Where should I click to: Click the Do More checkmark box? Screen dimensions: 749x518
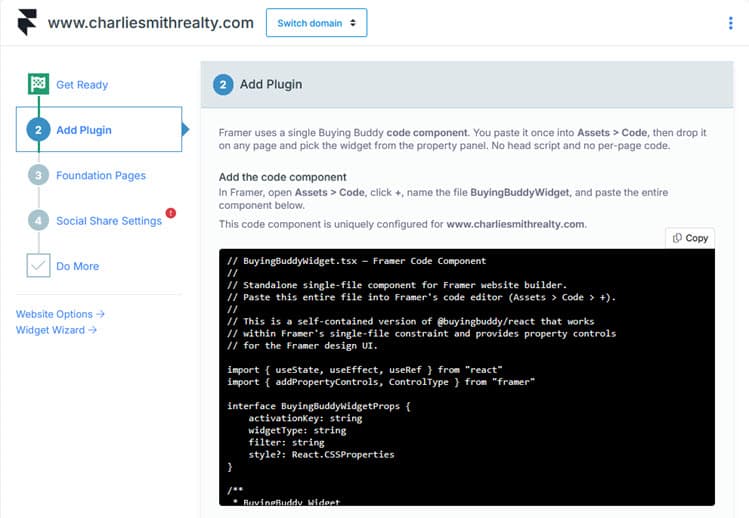click(x=38, y=266)
